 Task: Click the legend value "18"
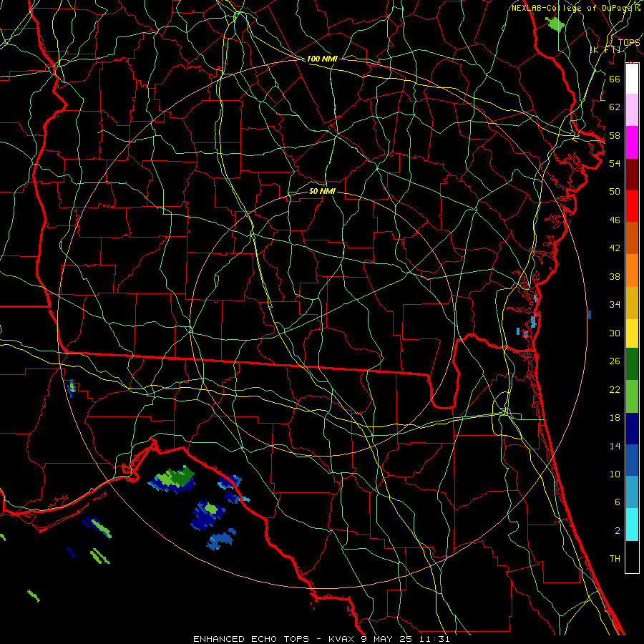[x=615, y=418]
